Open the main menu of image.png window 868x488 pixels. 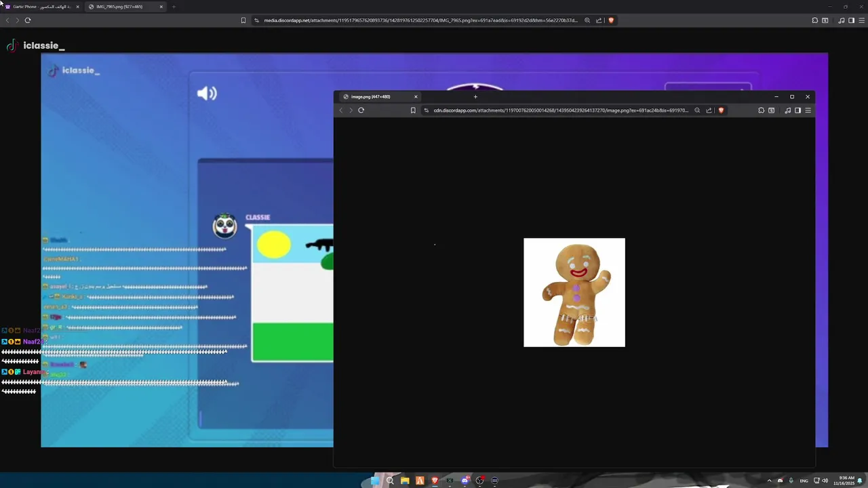coord(808,110)
